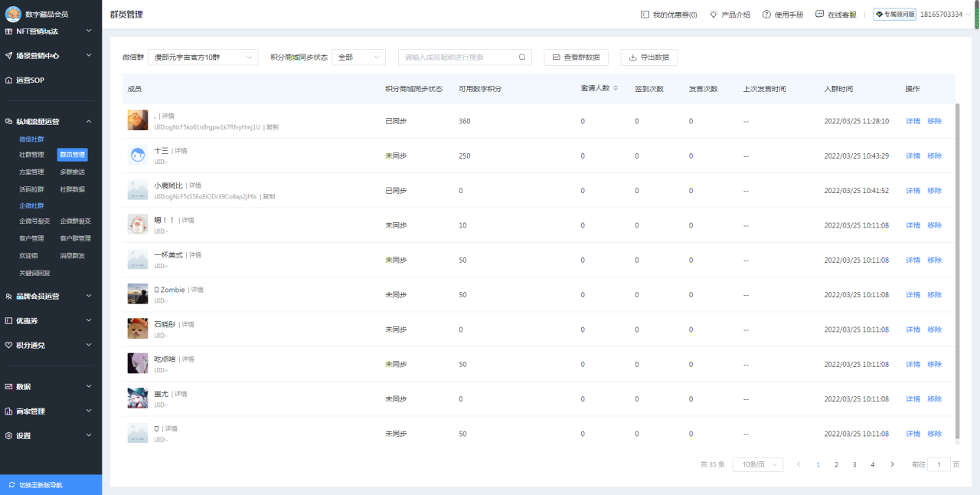Go to page 3 in pagination

(x=854, y=464)
